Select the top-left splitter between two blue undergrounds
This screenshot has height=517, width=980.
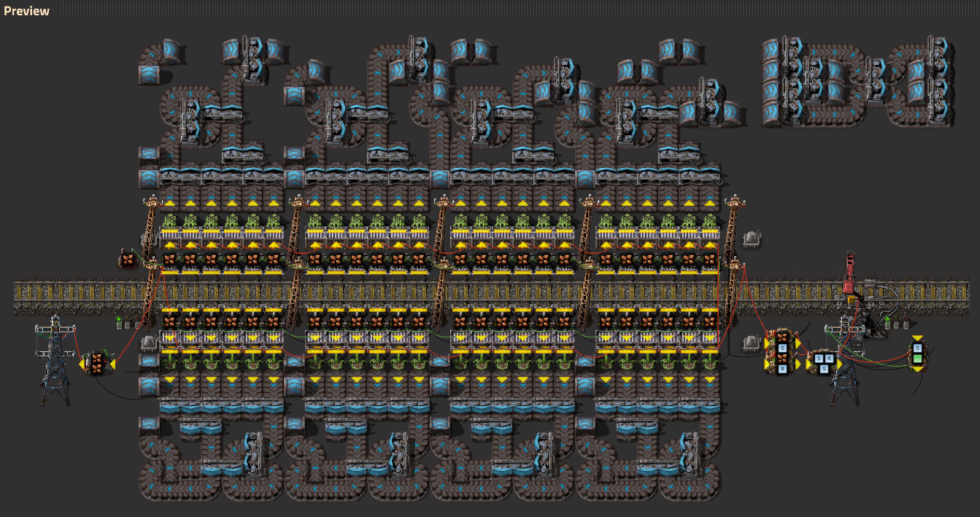[x=252, y=60]
